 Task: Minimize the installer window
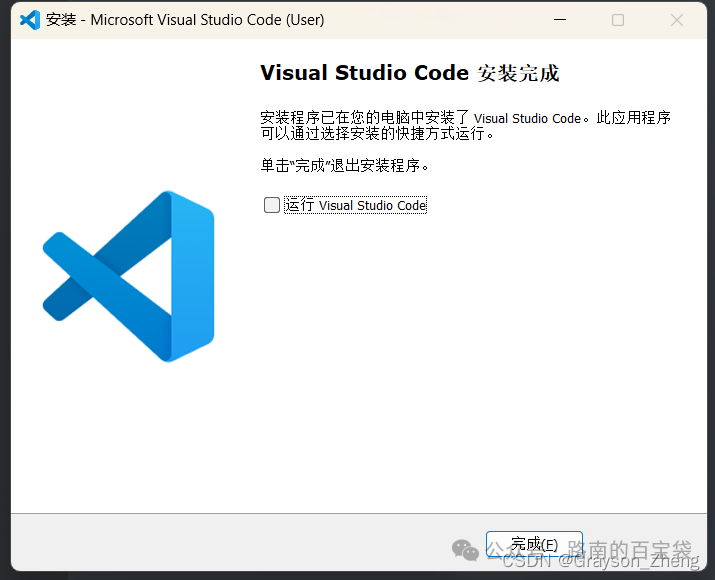point(560,20)
